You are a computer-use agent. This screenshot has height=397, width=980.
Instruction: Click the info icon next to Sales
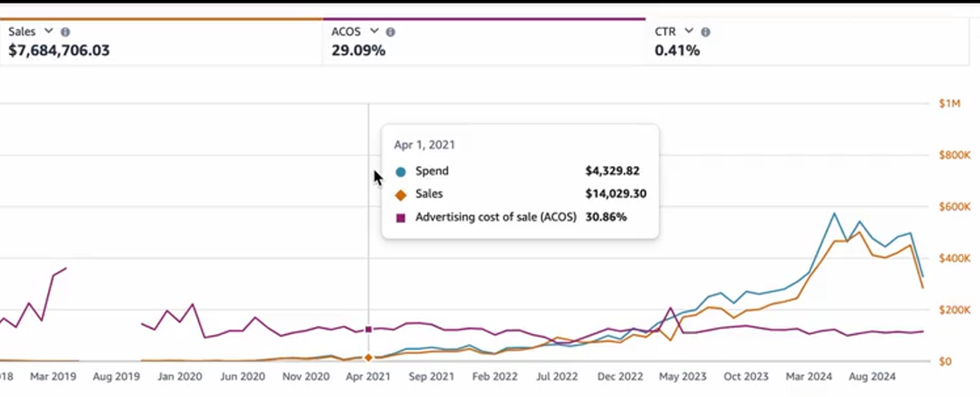coord(65,32)
